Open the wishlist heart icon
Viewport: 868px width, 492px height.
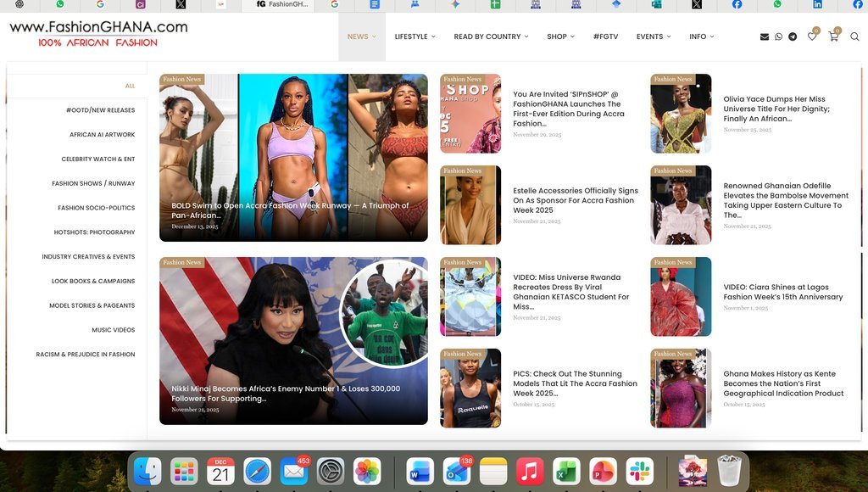(x=812, y=36)
